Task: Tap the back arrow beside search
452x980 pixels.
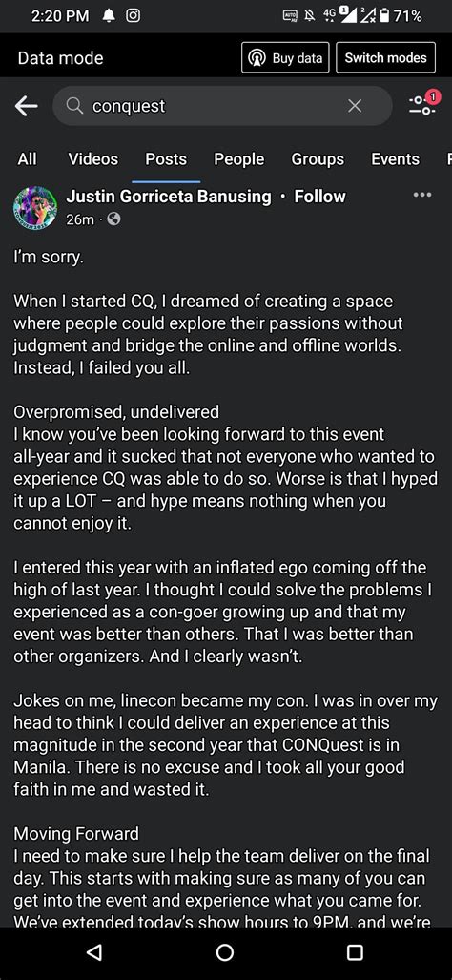Action: (26, 106)
